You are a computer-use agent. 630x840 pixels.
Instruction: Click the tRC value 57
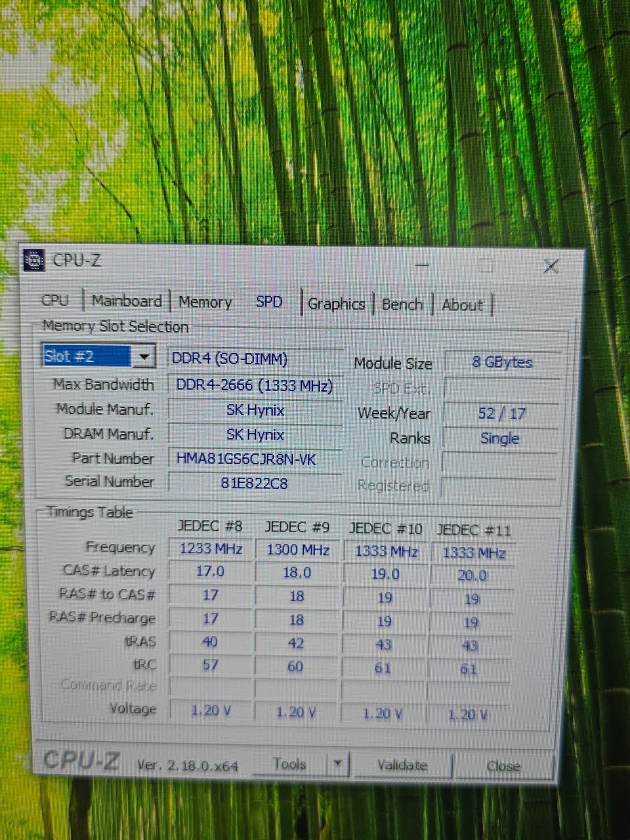click(210, 665)
